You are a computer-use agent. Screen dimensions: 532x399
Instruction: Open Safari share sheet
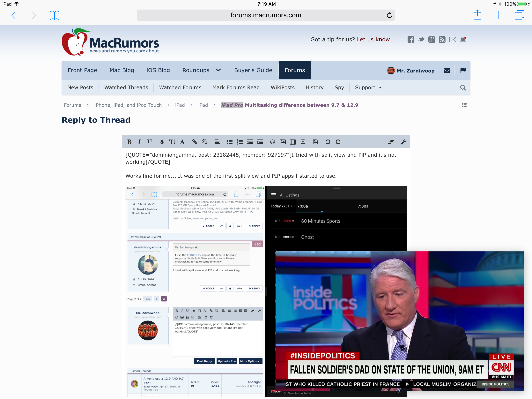pos(477,15)
